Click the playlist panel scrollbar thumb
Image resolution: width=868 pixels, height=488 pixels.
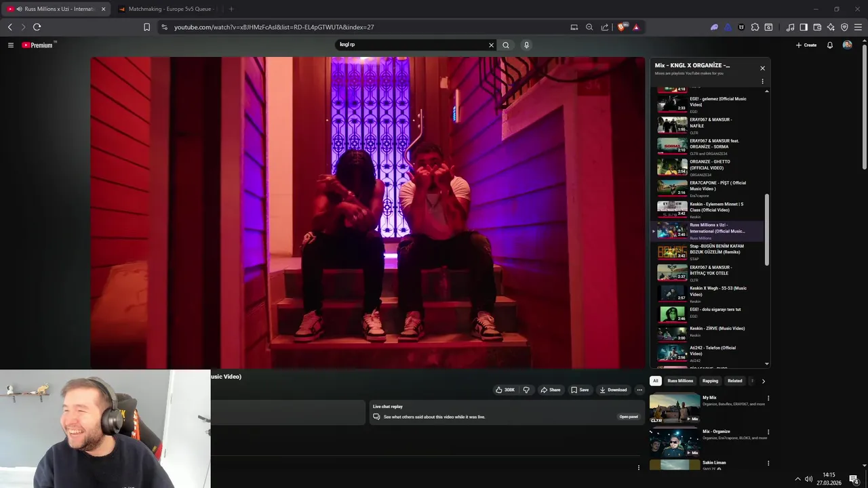(767, 229)
